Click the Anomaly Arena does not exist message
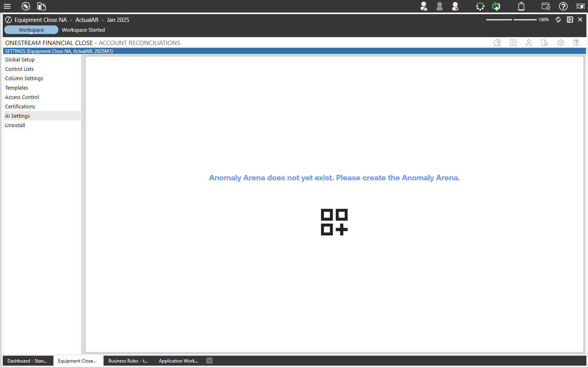588x368 pixels. 334,178
